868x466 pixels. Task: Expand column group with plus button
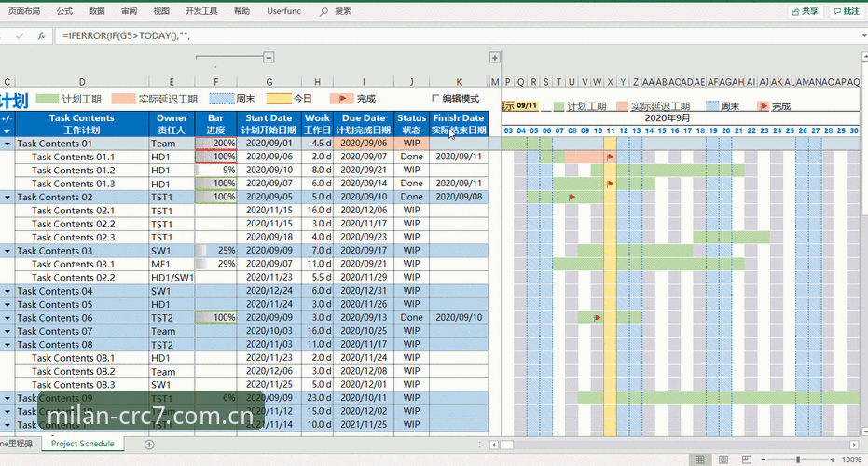pos(494,58)
